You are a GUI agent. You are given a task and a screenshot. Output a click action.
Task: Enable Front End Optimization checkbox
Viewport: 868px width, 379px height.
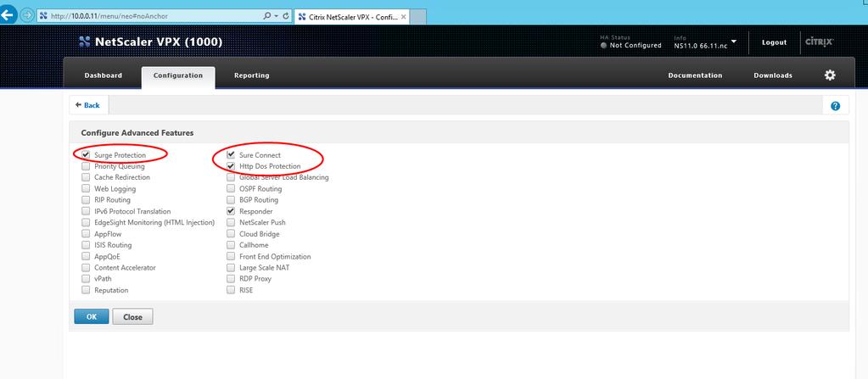click(230, 256)
